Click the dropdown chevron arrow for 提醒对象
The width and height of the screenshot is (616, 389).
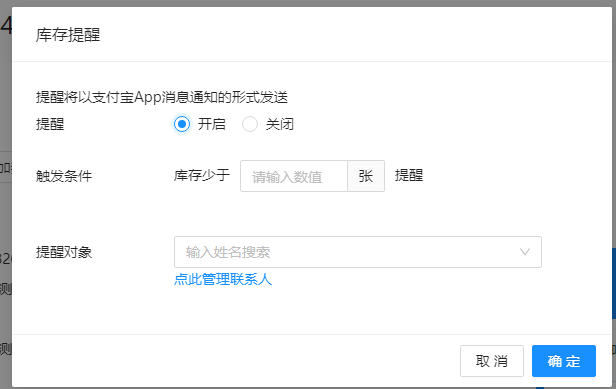[x=525, y=252]
